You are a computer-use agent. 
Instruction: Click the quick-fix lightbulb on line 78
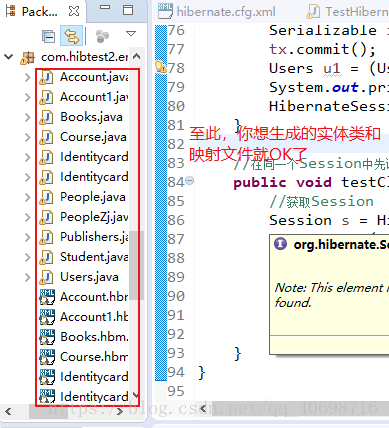pyautogui.click(x=161, y=67)
